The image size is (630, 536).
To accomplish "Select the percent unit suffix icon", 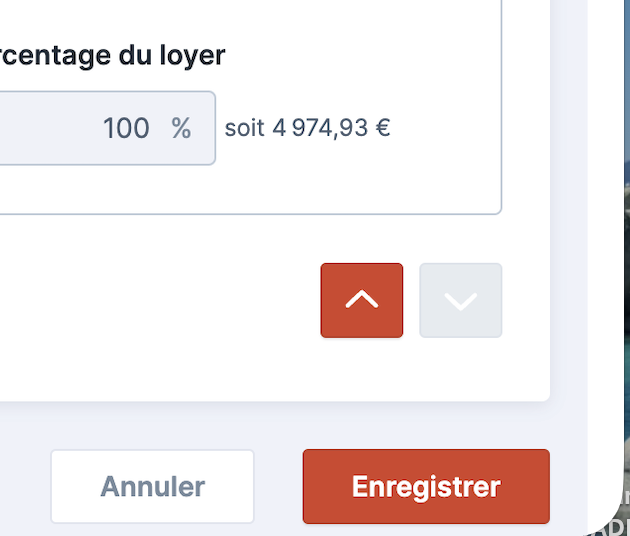I will point(181,128).
